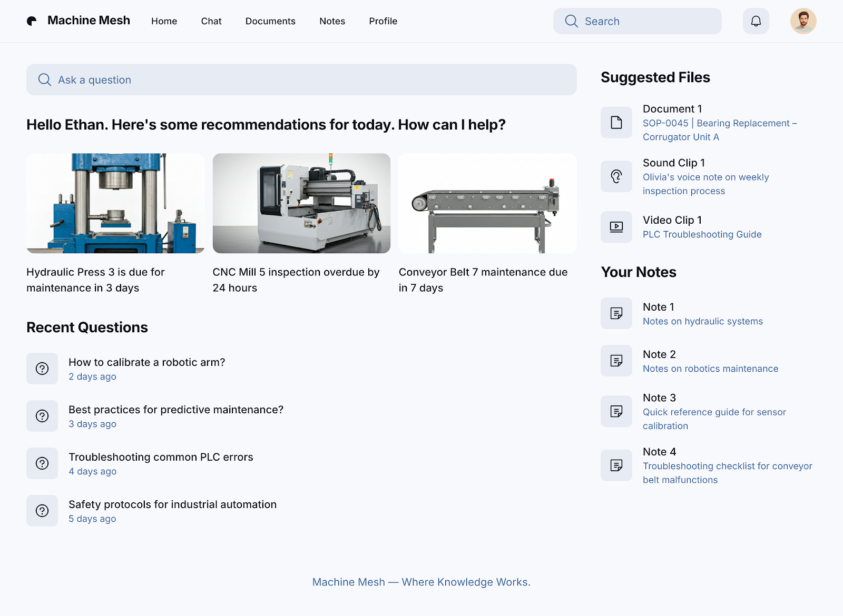
Task: Click the magnifier icon in Ask a question
Action: tap(45, 80)
